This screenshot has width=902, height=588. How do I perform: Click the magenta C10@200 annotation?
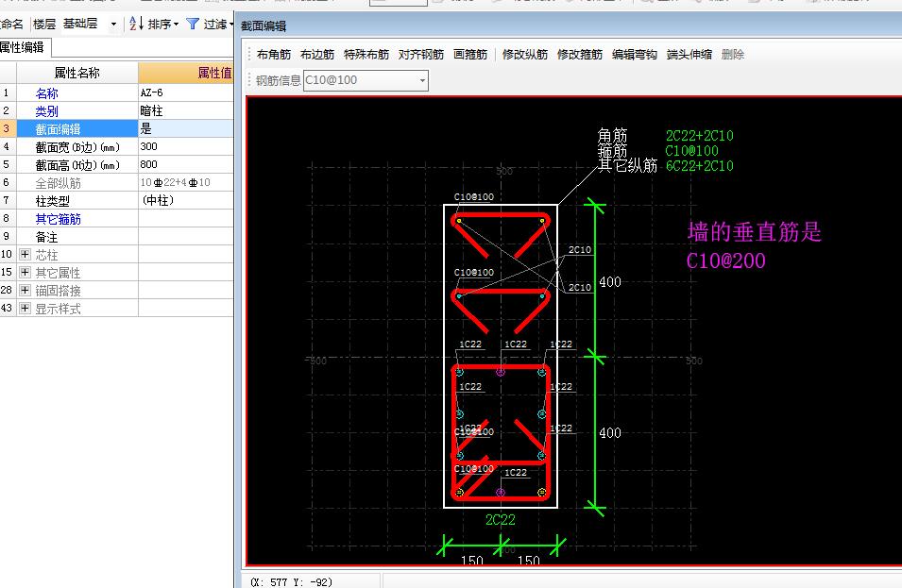click(726, 260)
